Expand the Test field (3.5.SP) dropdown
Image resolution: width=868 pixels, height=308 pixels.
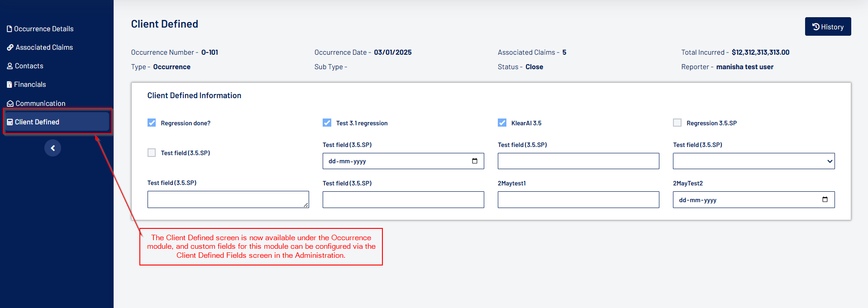(x=754, y=161)
